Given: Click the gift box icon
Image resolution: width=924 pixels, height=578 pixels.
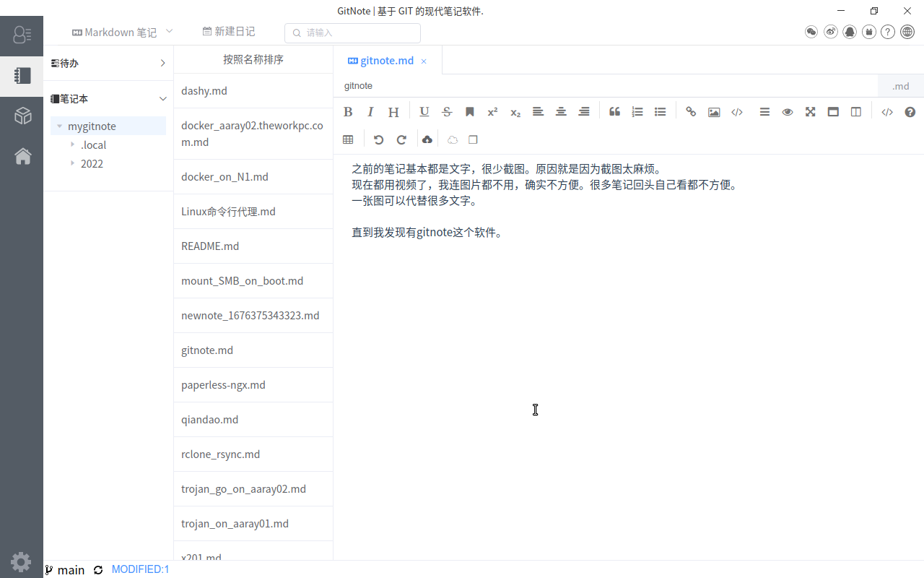Looking at the screenshot, I should pos(869,32).
